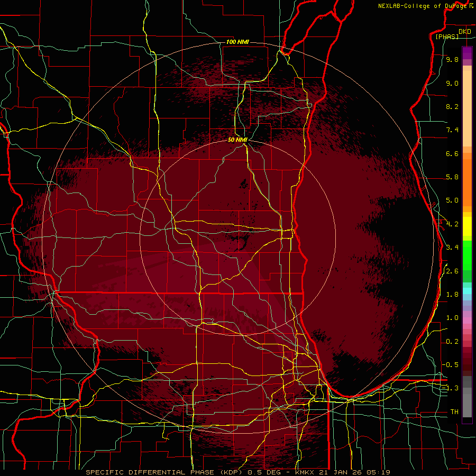The width and height of the screenshot is (476, 476).
Task: Click the 0.2 scale value
Action: point(452,342)
